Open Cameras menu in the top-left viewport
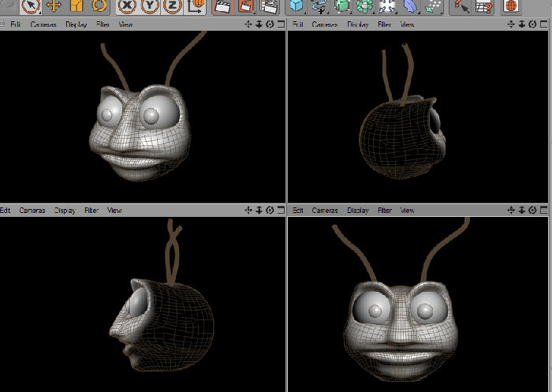This screenshot has height=392, width=552. point(43,24)
